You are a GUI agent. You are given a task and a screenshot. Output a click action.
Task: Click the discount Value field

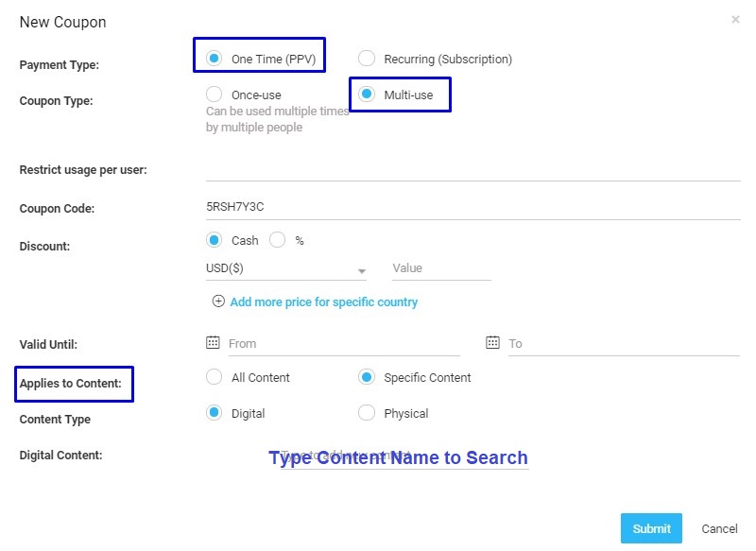(x=441, y=269)
